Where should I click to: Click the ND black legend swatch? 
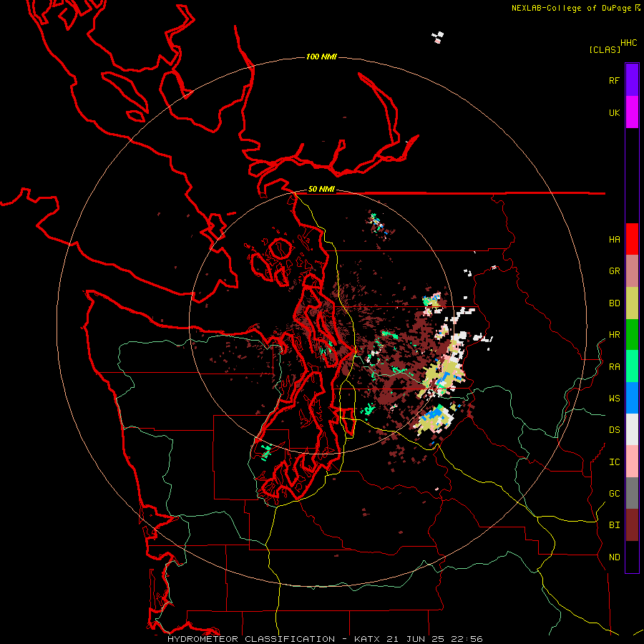click(x=632, y=557)
